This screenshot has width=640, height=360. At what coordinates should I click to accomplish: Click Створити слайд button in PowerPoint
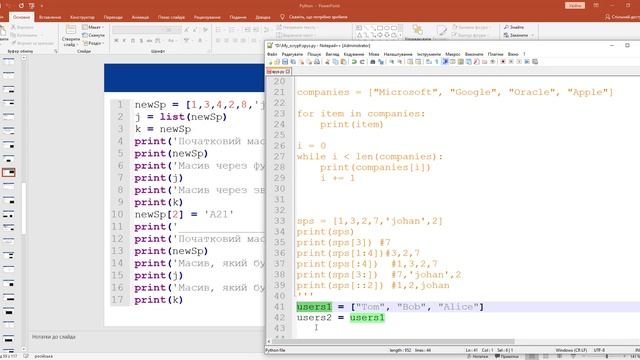point(71,35)
